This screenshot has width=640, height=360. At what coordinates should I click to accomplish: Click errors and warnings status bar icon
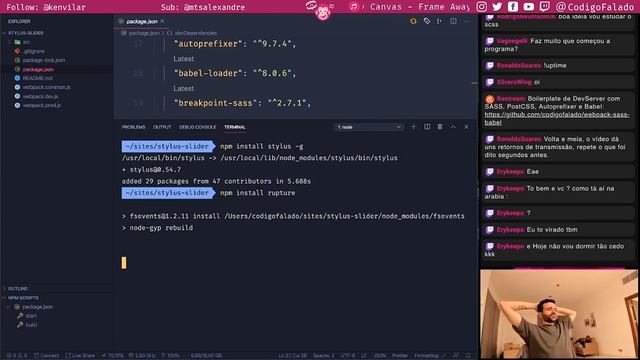tap(17, 356)
